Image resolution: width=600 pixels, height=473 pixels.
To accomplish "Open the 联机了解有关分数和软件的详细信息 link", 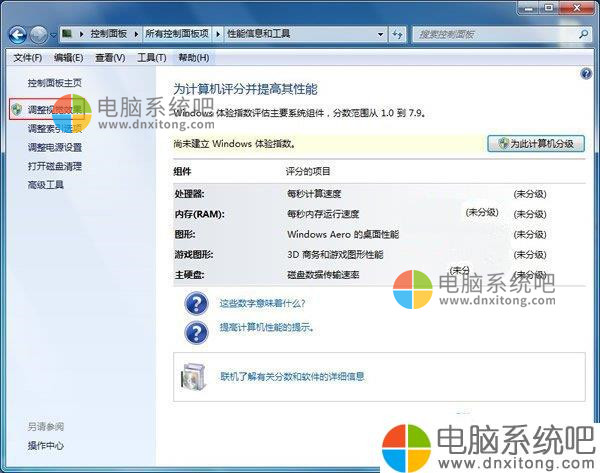I will point(292,377).
